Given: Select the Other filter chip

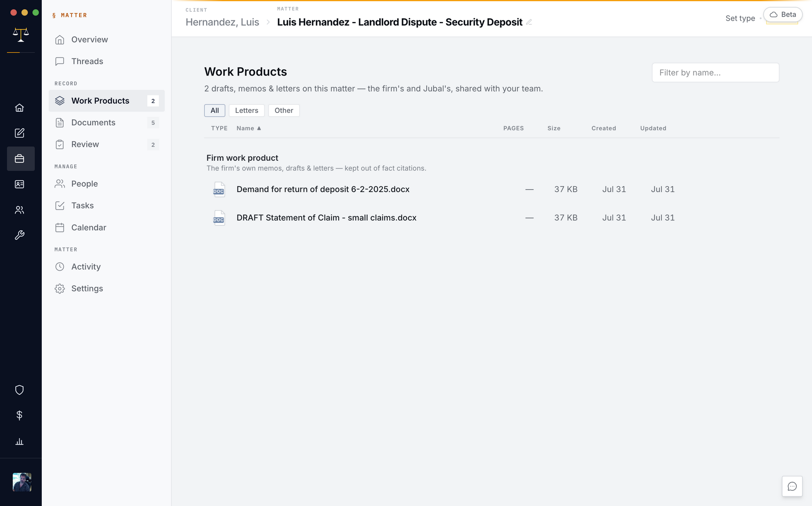Looking at the screenshot, I should tap(284, 110).
